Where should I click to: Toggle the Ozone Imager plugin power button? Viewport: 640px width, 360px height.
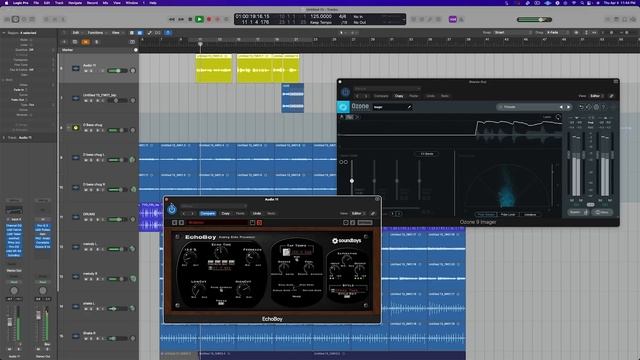[345, 92]
